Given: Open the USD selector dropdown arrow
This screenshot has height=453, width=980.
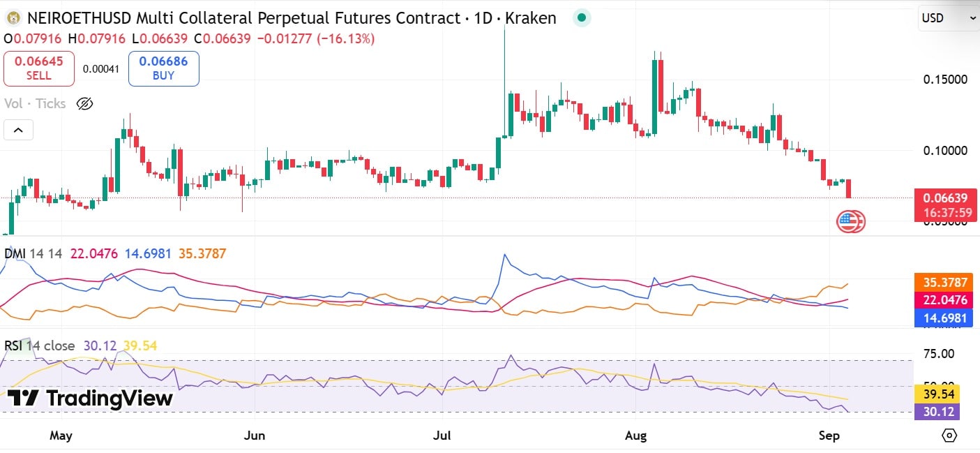Looking at the screenshot, I should [970, 19].
